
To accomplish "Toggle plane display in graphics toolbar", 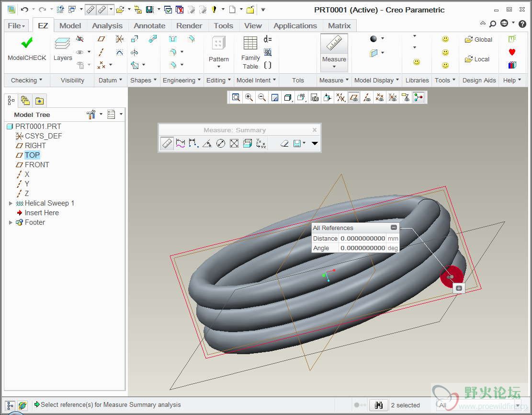I will click(354, 98).
